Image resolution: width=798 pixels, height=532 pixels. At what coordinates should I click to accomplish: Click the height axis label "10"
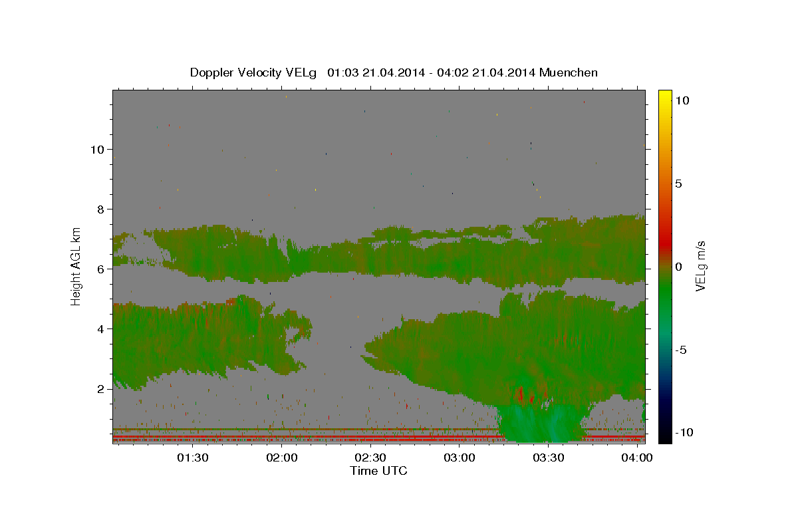click(98, 149)
